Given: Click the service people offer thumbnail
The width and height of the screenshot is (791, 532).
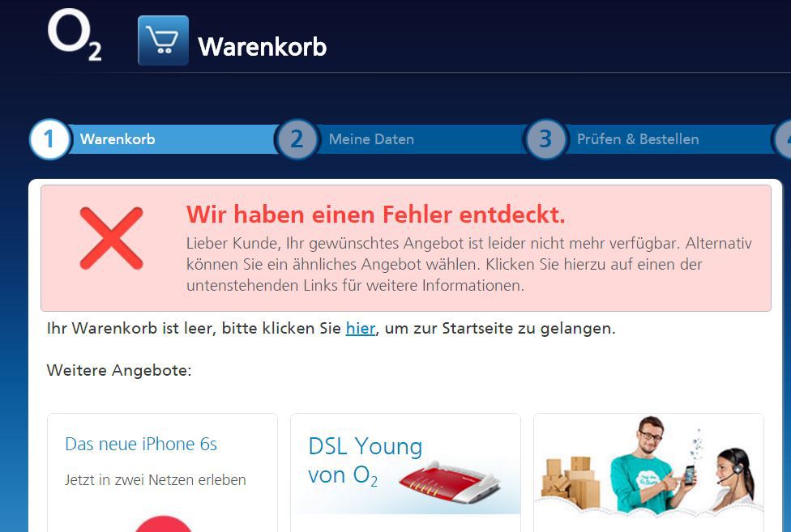Looking at the screenshot, I should point(648,466).
